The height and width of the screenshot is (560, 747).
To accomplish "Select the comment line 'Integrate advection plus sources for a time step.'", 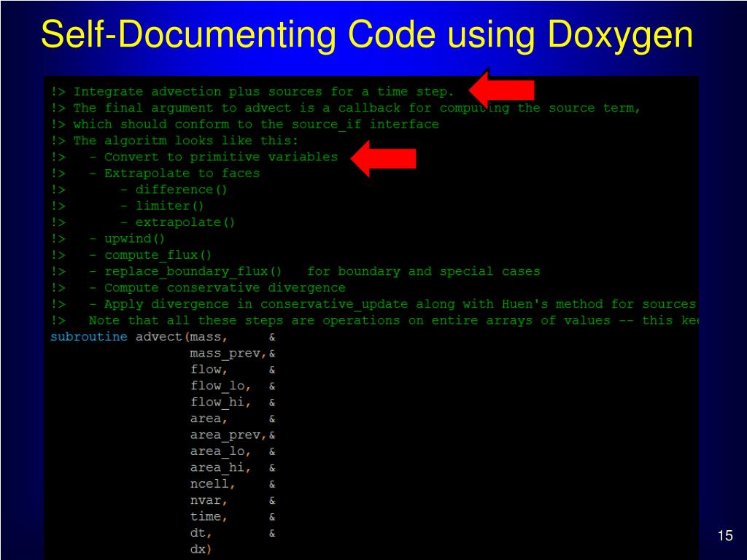I will [263, 91].
